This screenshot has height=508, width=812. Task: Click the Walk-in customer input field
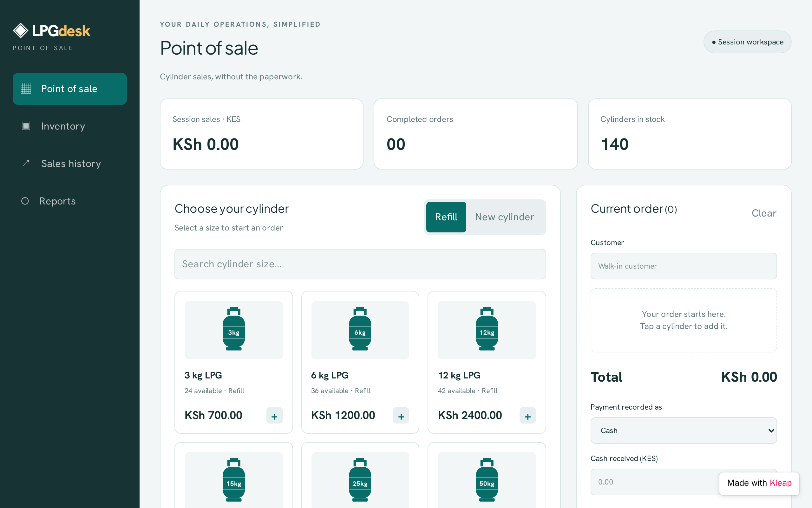click(x=684, y=266)
